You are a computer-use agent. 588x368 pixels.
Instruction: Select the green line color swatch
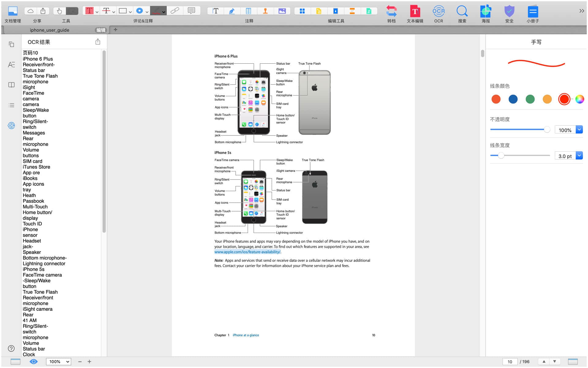click(530, 99)
